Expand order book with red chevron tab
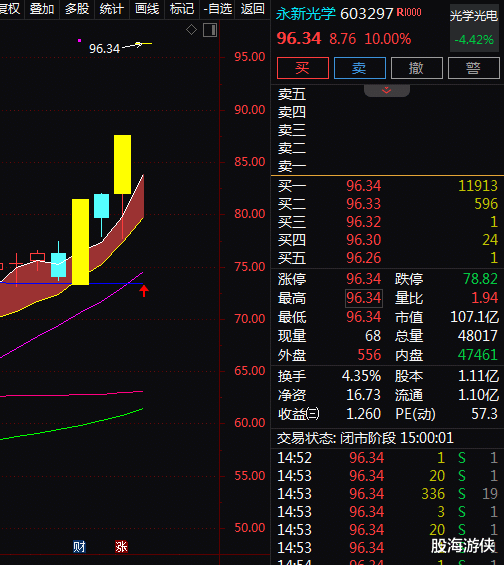Image resolution: width=504 pixels, height=565 pixels. [387, 90]
